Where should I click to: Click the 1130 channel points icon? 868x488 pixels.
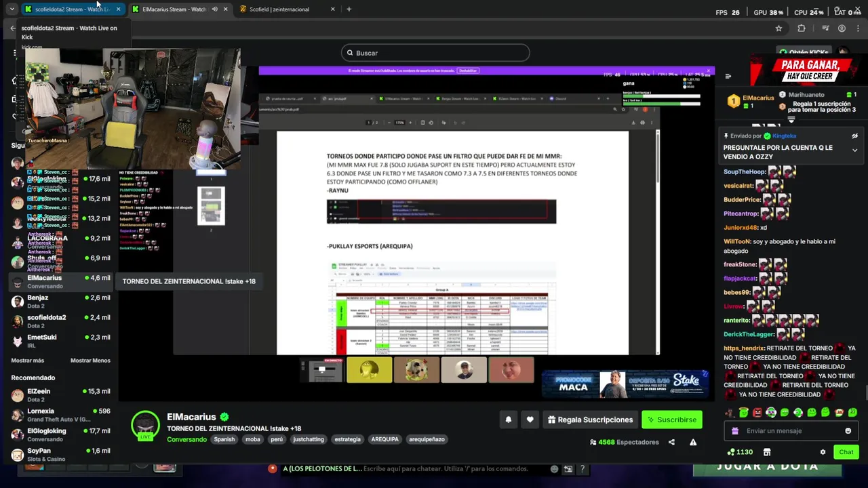(x=730, y=452)
